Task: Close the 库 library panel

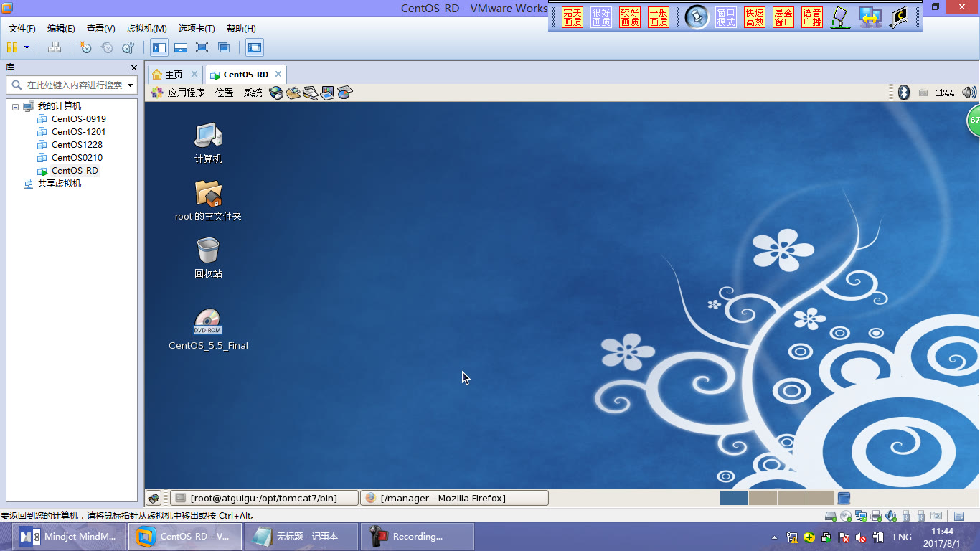Action: coord(134,67)
